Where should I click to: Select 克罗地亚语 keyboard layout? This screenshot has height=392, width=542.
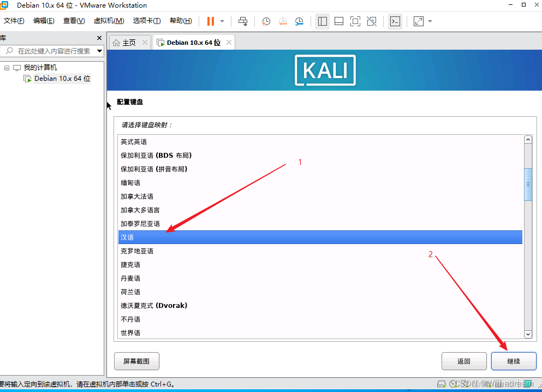320,251
